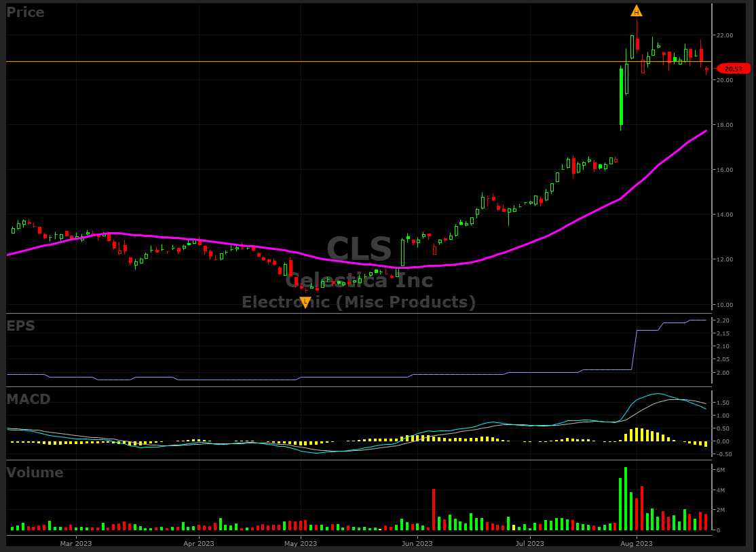Select the CLS ticker symbol watermark

coord(359,249)
